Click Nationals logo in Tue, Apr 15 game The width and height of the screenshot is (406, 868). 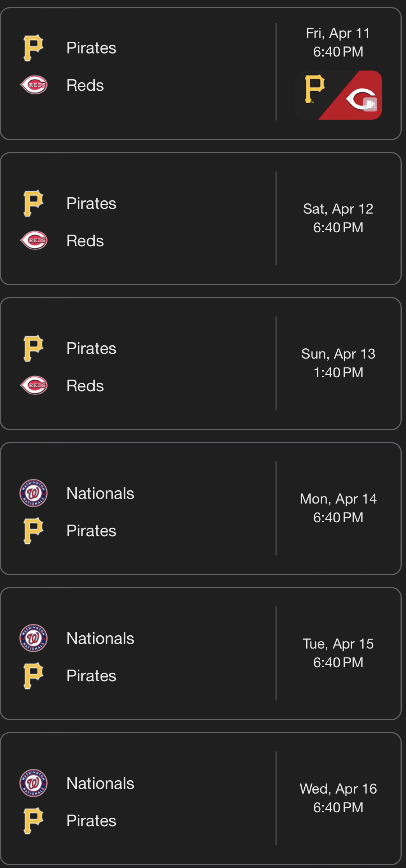(34, 638)
